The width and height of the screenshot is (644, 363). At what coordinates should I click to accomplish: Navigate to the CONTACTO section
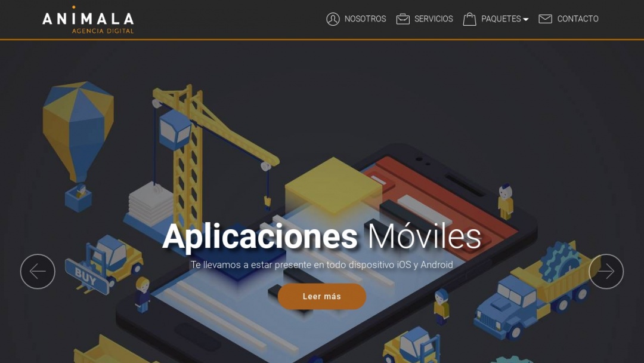click(577, 19)
